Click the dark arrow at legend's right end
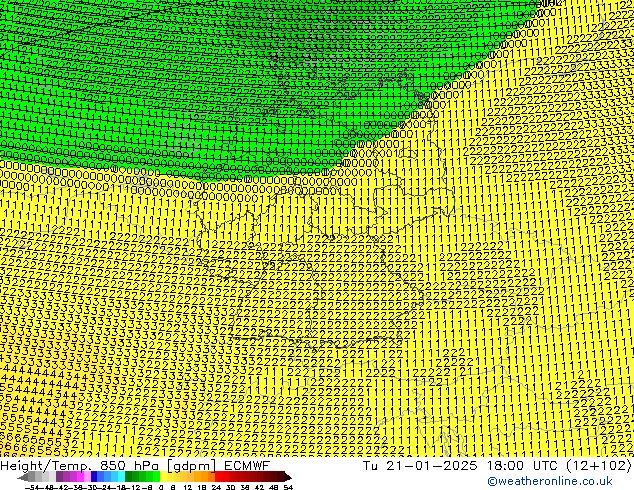The height and width of the screenshot is (490, 634). pyautogui.click(x=288, y=477)
